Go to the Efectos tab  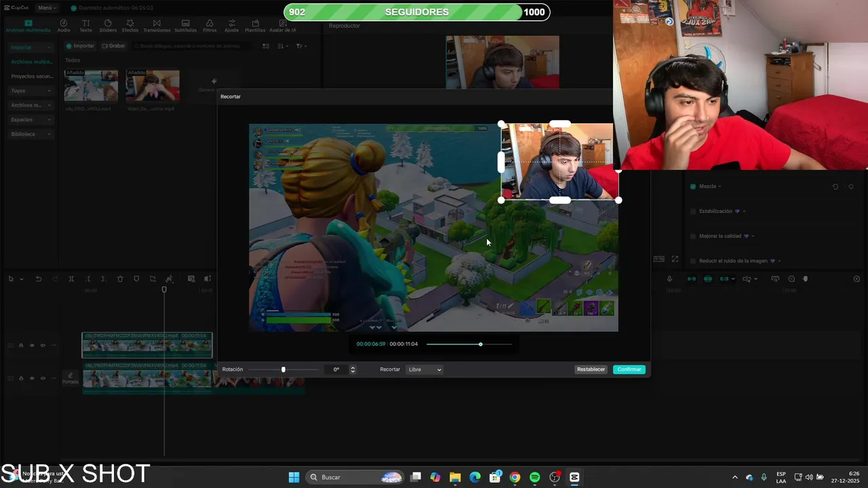tap(130, 26)
